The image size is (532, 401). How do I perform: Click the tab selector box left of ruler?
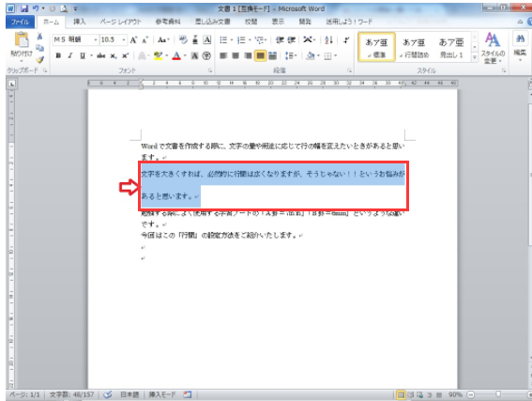pyautogui.click(x=12, y=84)
